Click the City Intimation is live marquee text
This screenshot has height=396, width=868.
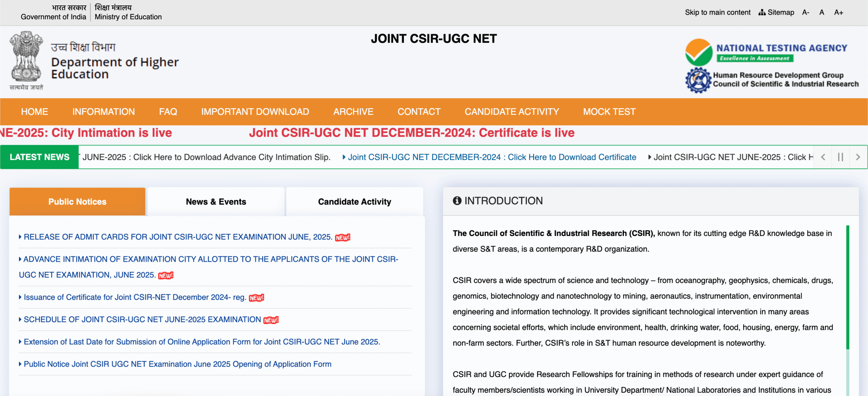click(86, 133)
